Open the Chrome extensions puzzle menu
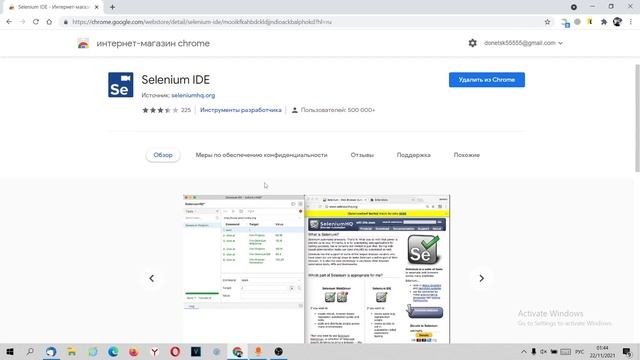 point(604,22)
